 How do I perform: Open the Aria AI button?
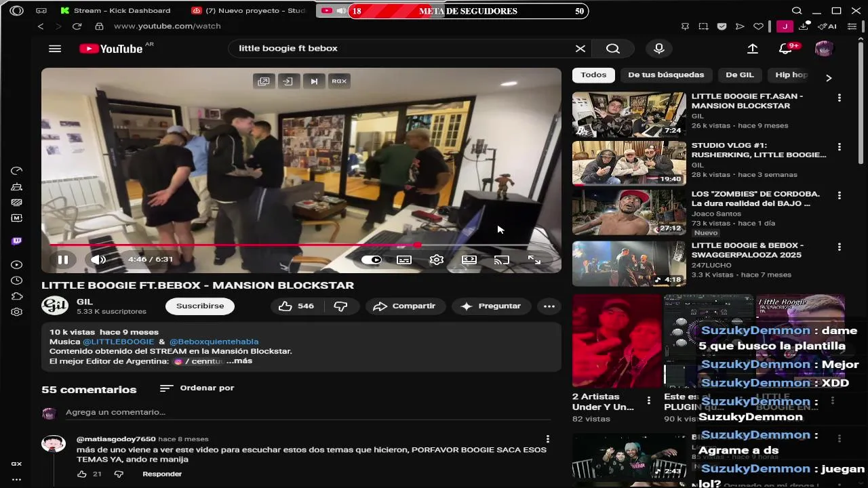tap(827, 26)
